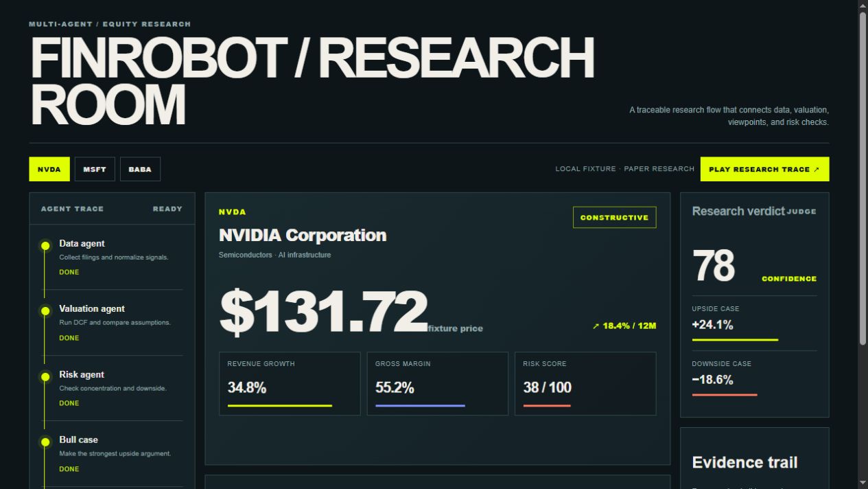The image size is (868, 489).
Task: Click the Revenue Growth 34.8% card
Action: coord(290,384)
